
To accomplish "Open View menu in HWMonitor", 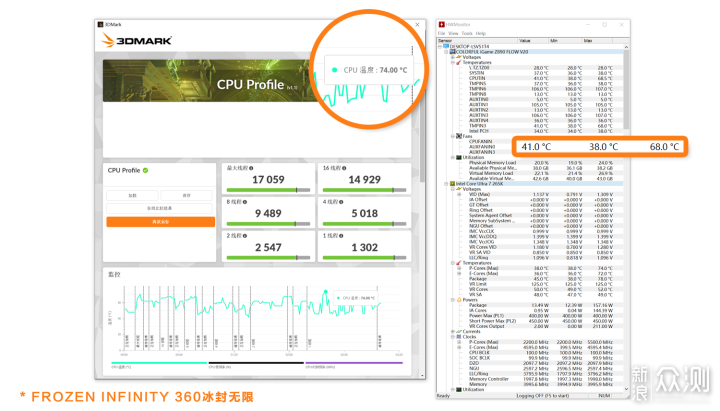I will (453, 34).
